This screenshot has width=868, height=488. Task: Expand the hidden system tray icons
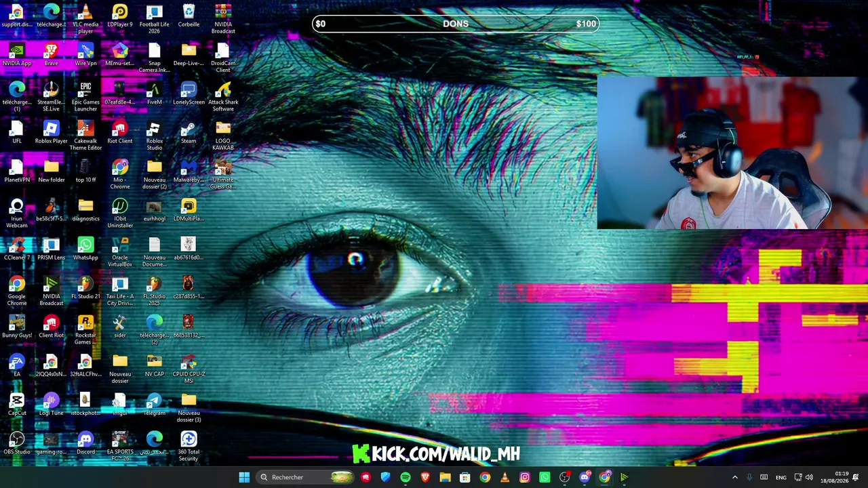pos(734,477)
